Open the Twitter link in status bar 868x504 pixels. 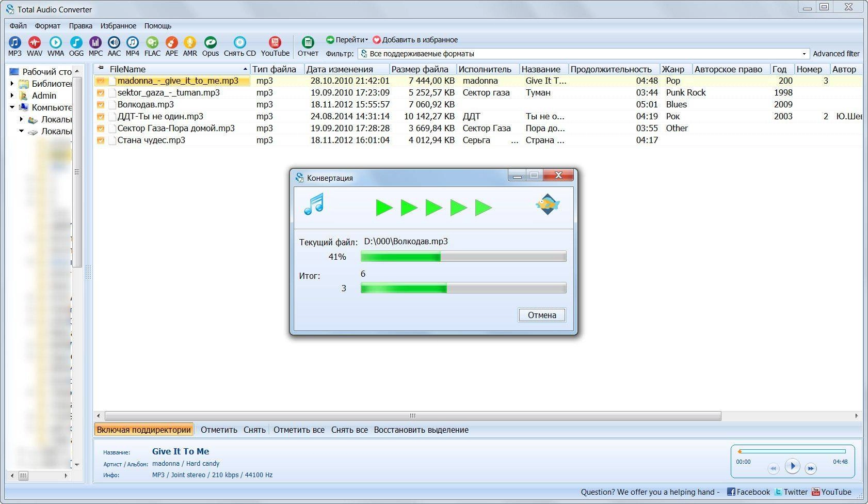coord(791,492)
